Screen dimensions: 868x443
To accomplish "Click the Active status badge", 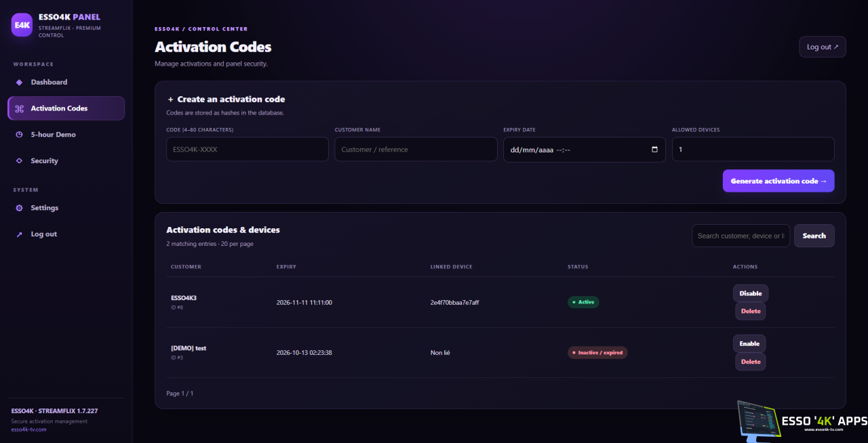I will (x=583, y=302).
